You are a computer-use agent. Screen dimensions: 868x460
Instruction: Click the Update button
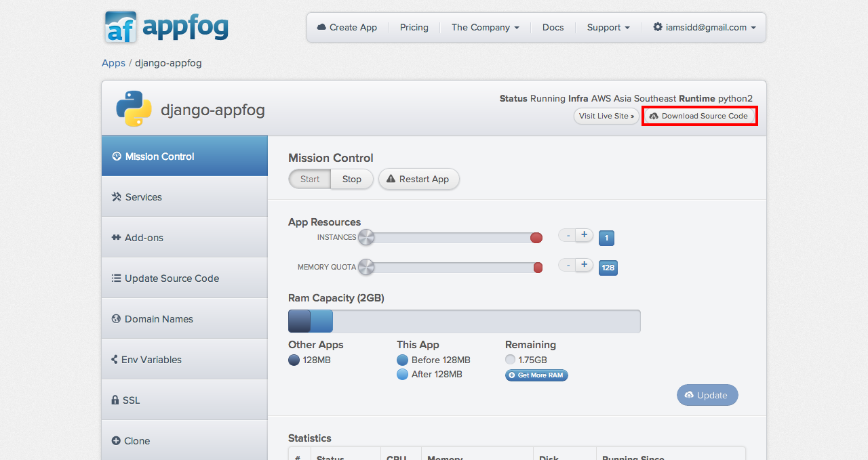[707, 395]
